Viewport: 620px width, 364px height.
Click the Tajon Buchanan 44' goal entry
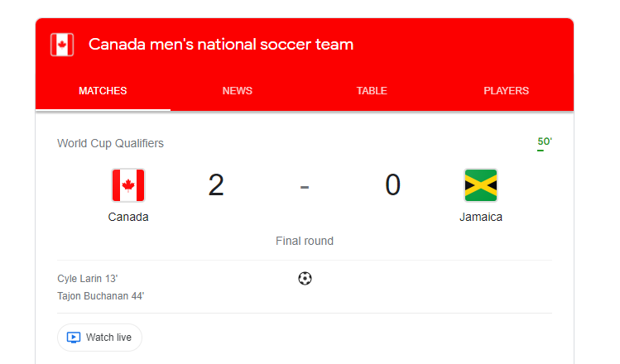pos(101,296)
